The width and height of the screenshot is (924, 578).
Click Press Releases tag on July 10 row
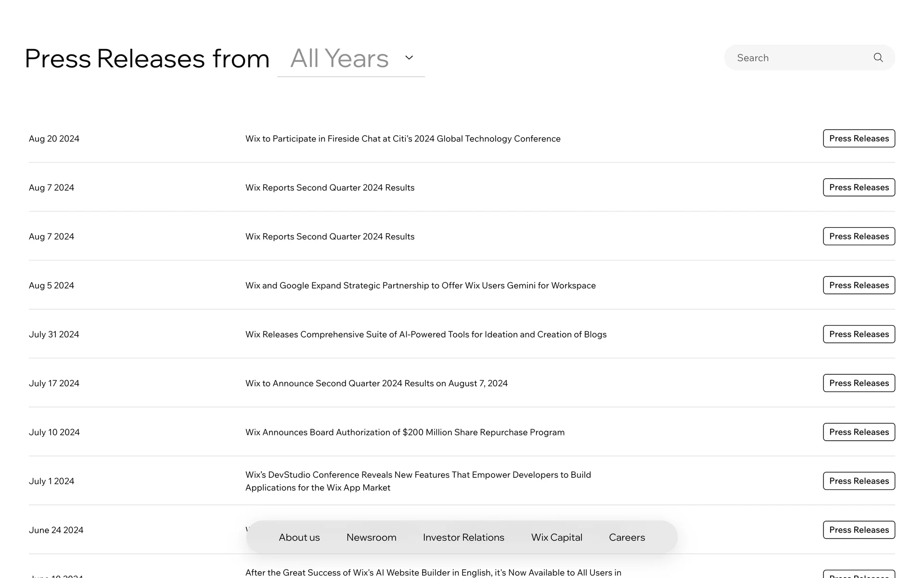859,433
